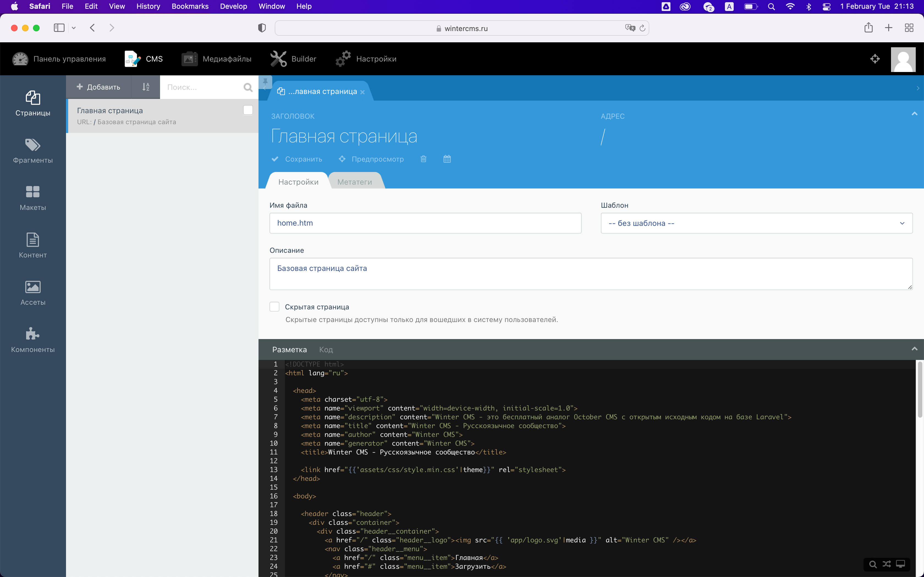Select the Главная страница list checkbox
The height and width of the screenshot is (577, 924).
pos(248,110)
